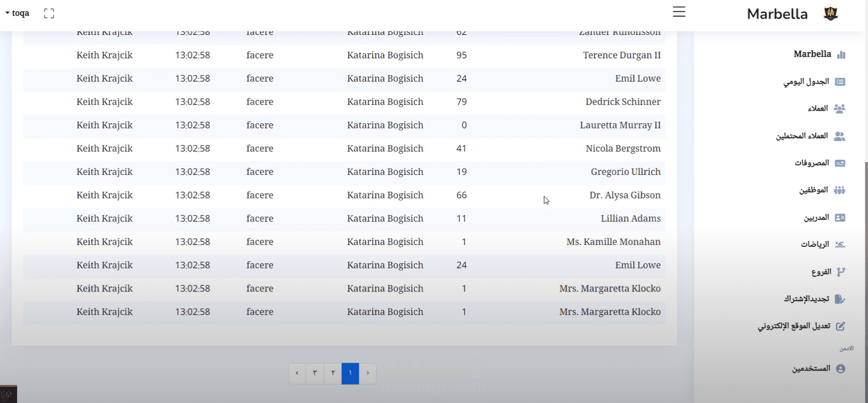Click the value 11 cell
The image size is (868, 403).
pos(462,219)
